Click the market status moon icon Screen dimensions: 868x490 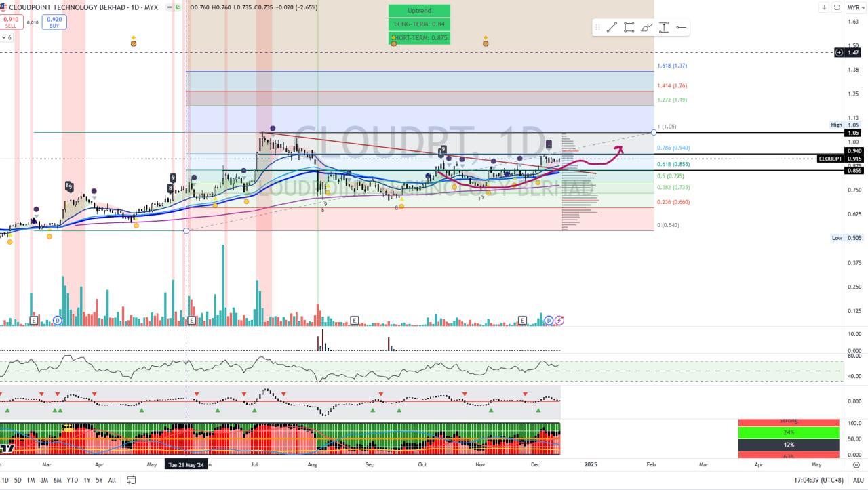(x=177, y=7)
